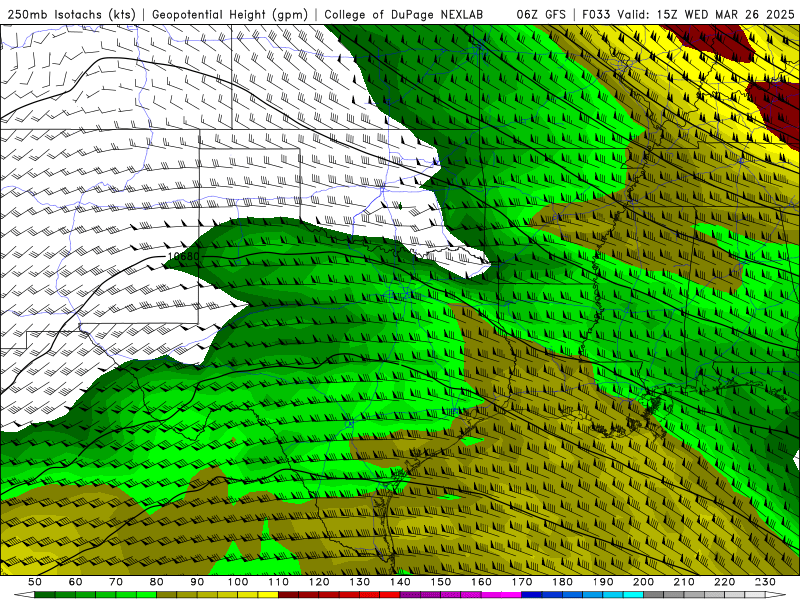Click the 'Geopotential Height (gpm)' title text
800x600 pixels.
(230, 15)
